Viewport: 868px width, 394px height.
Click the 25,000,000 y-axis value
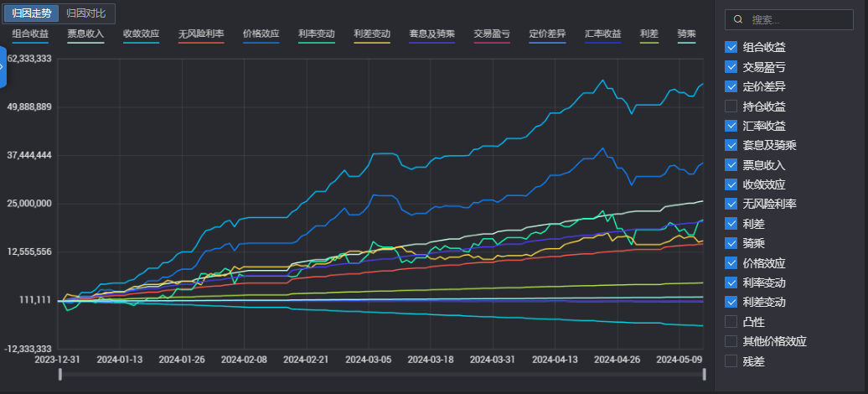[x=29, y=204]
